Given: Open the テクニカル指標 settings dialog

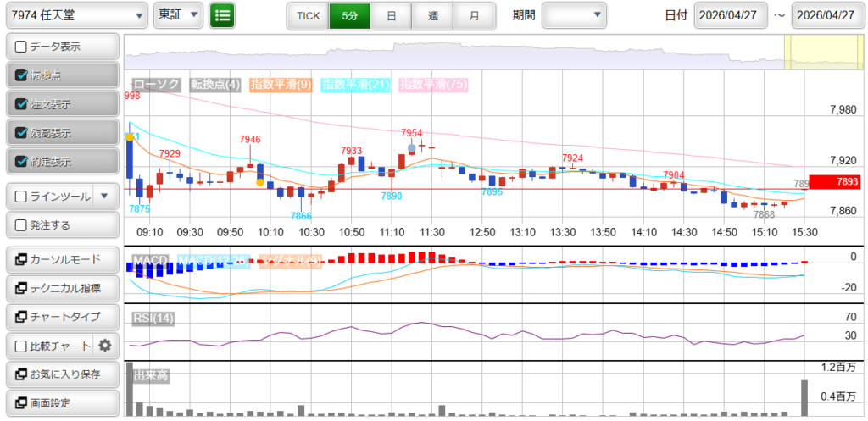Looking at the screenshot, I should coord(62,288).
